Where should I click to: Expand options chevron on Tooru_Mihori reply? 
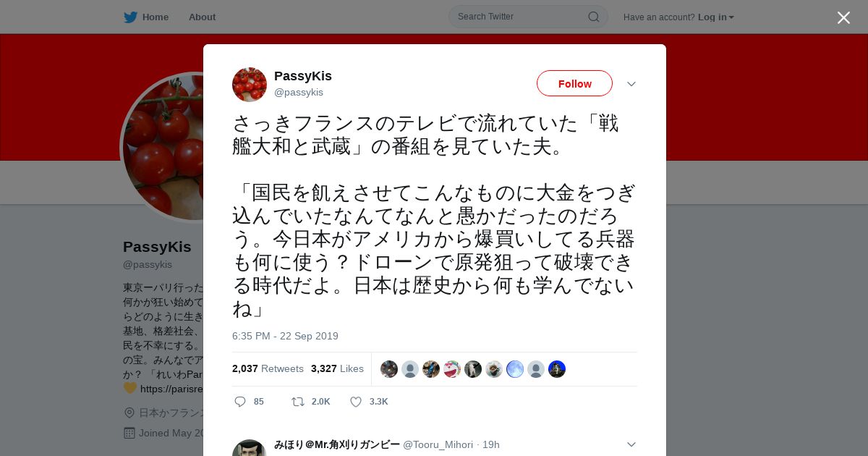(631, 444)
